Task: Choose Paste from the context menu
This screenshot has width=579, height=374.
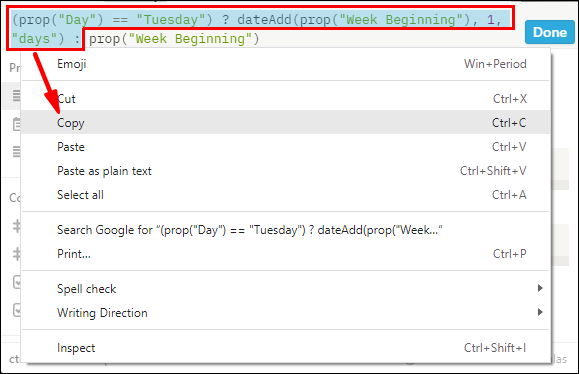Action: click(x=285, y=147)
